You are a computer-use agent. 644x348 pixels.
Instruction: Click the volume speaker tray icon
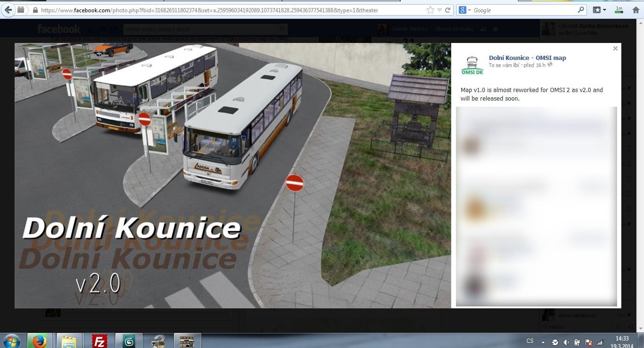(566, 342)
